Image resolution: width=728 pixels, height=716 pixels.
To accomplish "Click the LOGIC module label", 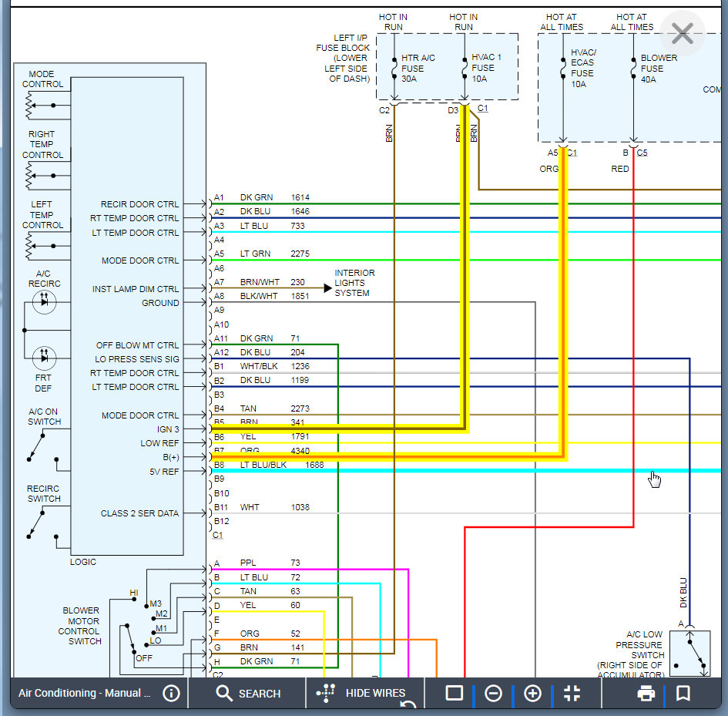I will click(x=83, y=562).
